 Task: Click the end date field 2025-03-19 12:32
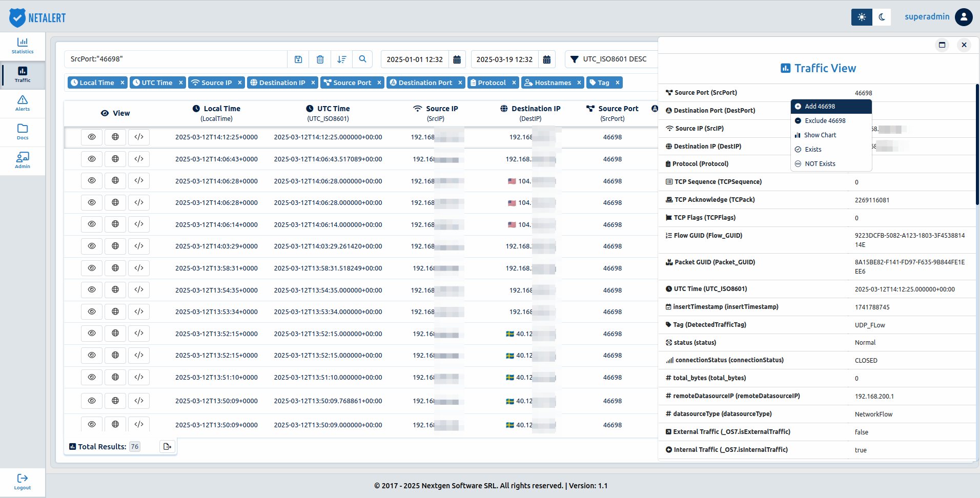coord(504,59)
